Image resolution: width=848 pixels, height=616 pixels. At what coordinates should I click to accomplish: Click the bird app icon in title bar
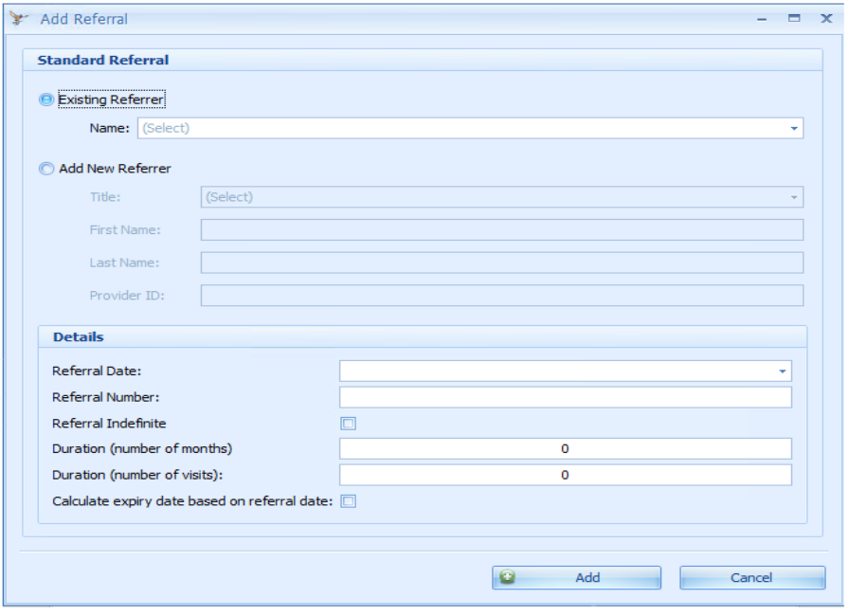(x=19, y=18)
